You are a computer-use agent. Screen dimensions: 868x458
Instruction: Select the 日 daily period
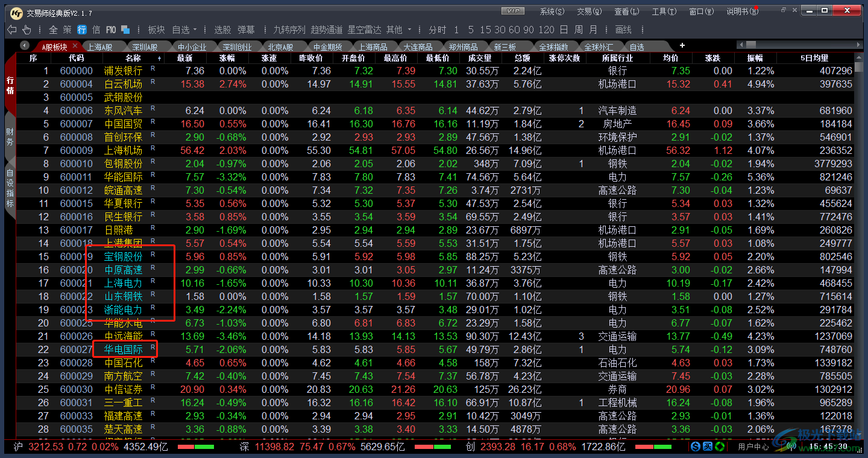pos(564,30)
